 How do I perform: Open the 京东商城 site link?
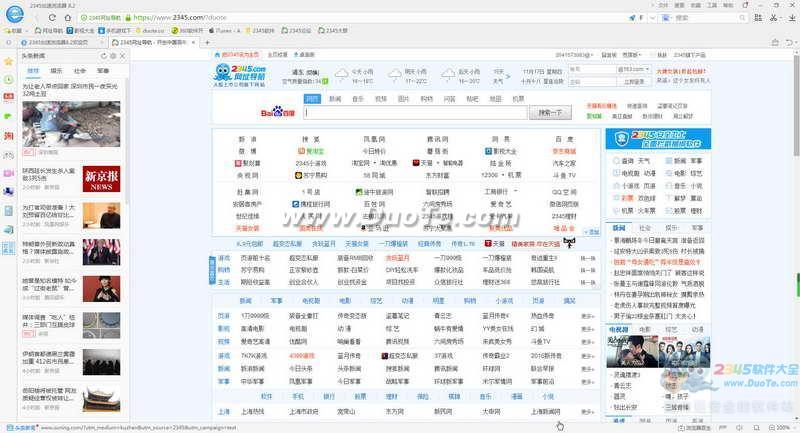click(x=564, y=151)
